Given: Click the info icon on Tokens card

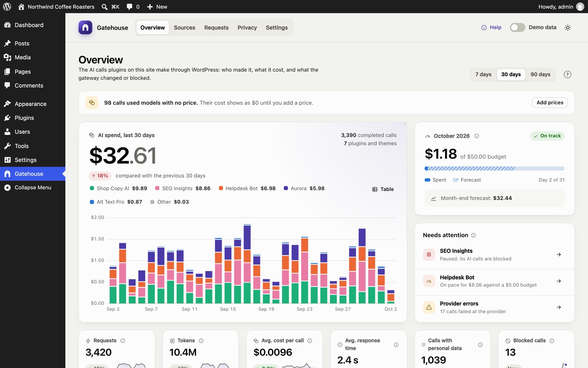Looking at the screenshot, I should point(201,341).
